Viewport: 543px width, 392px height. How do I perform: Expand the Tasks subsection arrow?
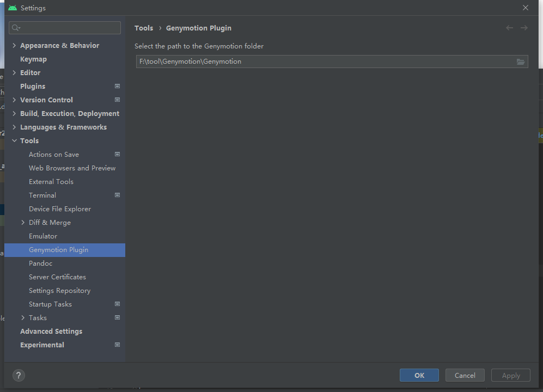pyautogui.click(x=23, y=317)
